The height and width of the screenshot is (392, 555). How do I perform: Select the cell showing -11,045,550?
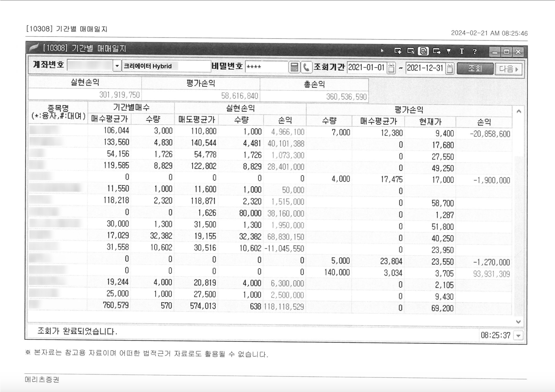pyautogui.click(x=285, y=249)
